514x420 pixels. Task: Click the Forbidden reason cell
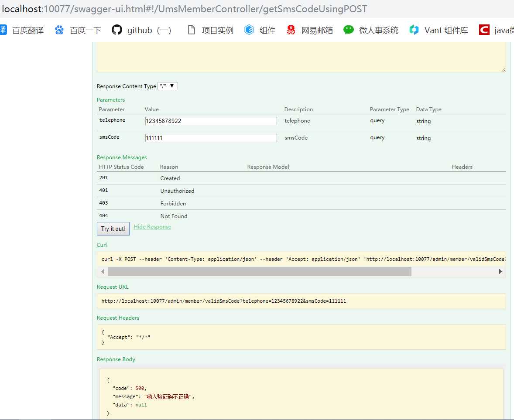tap(173, 203)
